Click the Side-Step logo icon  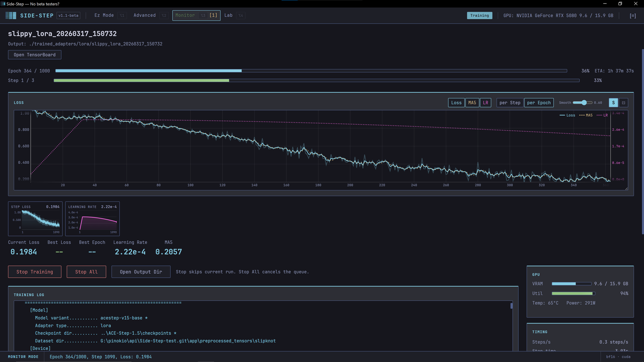click(11, 15)
